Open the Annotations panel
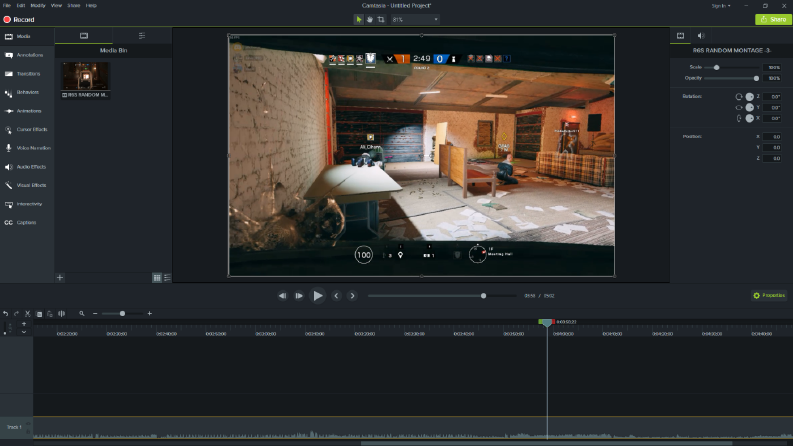Screen dimensions: 793x446 click(27, 55)
